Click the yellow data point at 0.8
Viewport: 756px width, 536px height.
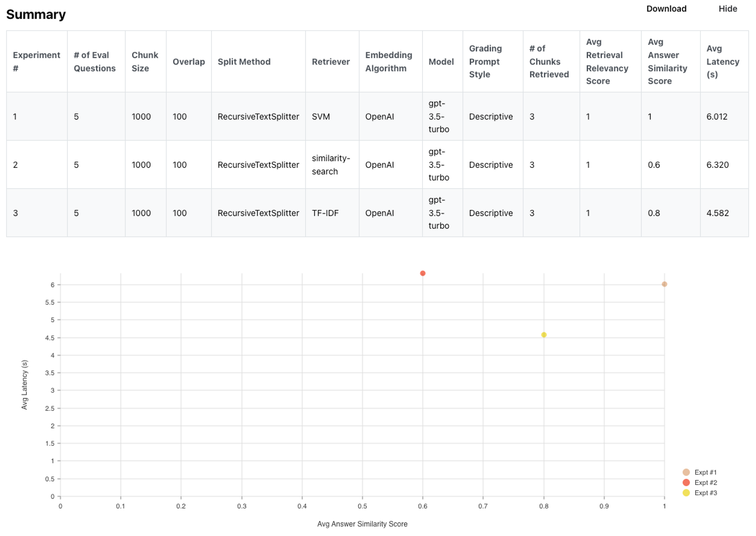coord(544,335)
